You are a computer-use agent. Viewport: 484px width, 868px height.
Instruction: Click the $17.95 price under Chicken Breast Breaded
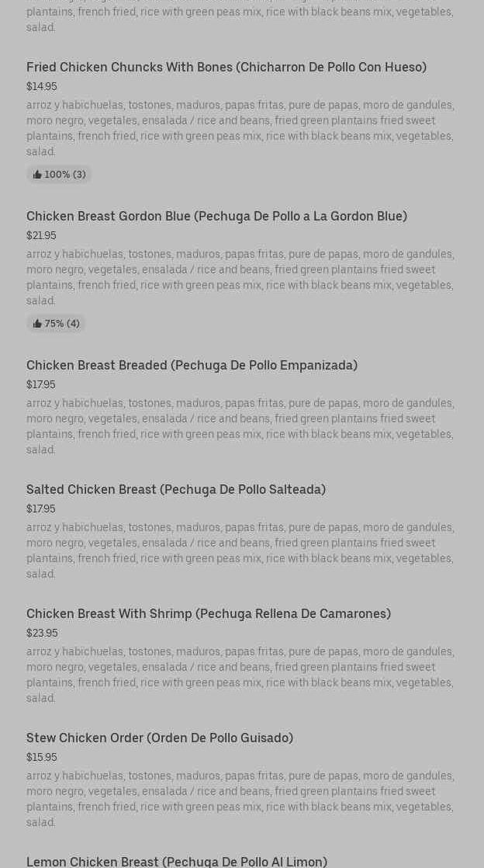pos(41,384)
